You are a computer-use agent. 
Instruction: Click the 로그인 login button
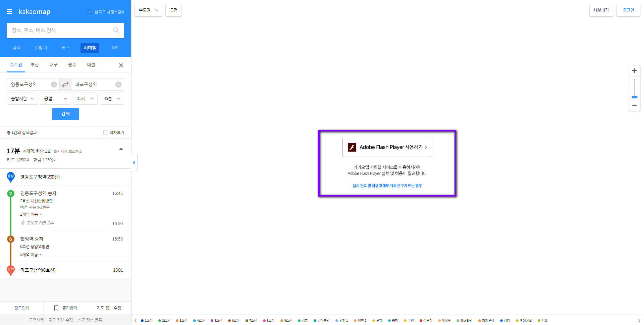(629, 10)
